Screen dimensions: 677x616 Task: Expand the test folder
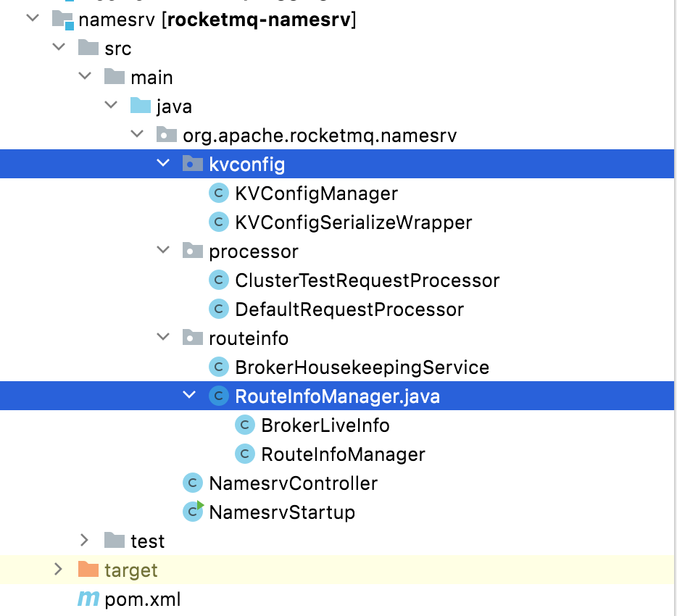[85, 540]
